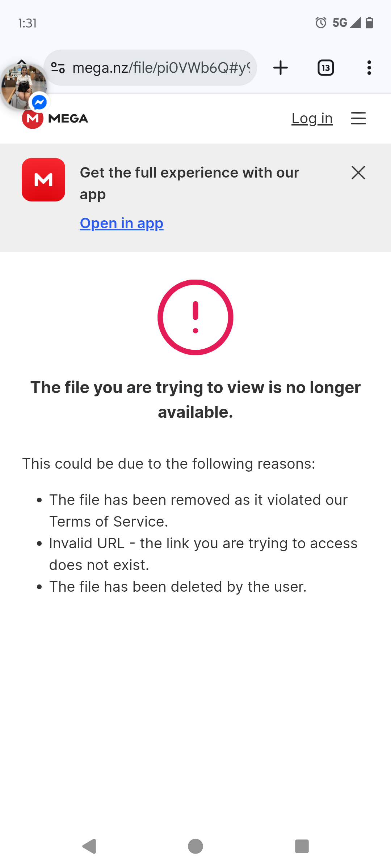Tap the alarm icon in status bar
Screen dimensions: 391x868
click(x=321, y=23)
